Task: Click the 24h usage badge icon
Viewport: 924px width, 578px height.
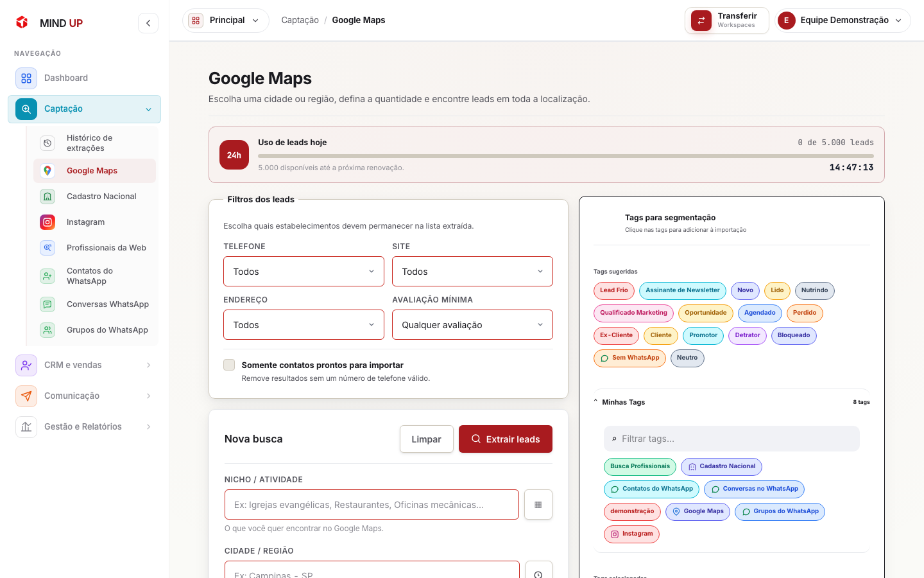Action: pyautogui.click(x=234, y=155)
